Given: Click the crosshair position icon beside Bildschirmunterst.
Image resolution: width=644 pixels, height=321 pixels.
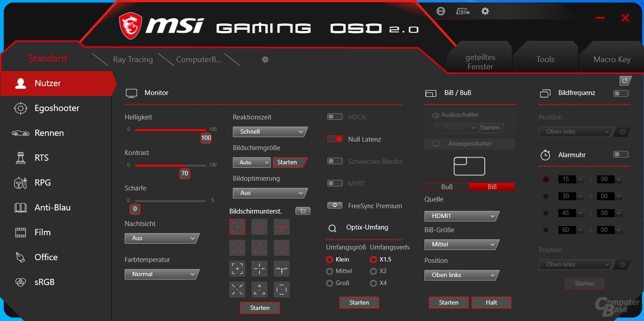Looking at the screenshot, I should point(303,211).
